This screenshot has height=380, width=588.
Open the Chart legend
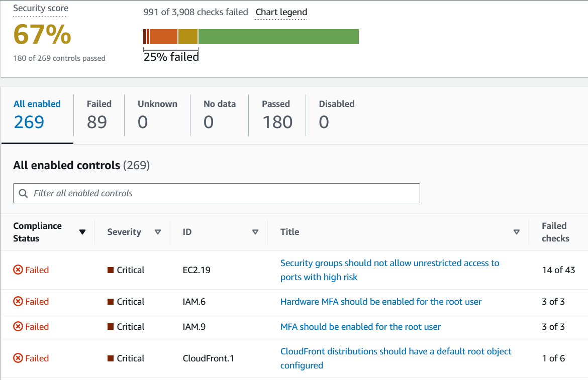pos(281,12)
